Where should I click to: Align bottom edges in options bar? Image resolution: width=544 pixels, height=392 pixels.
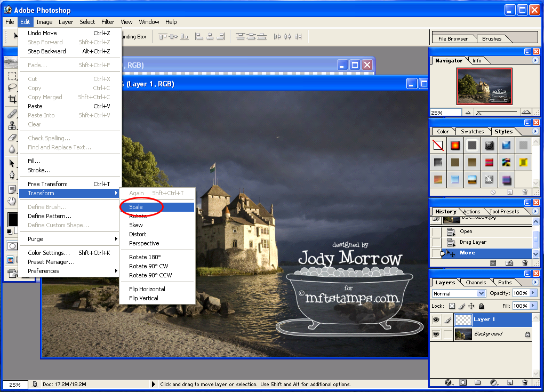click(184, 36)
